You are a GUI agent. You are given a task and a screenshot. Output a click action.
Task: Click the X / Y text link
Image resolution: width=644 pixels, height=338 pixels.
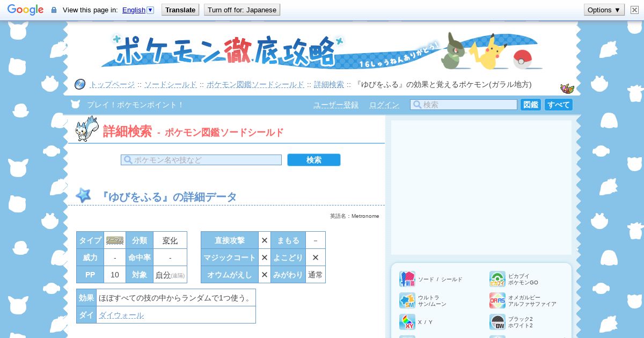click(x=425, y=322)
